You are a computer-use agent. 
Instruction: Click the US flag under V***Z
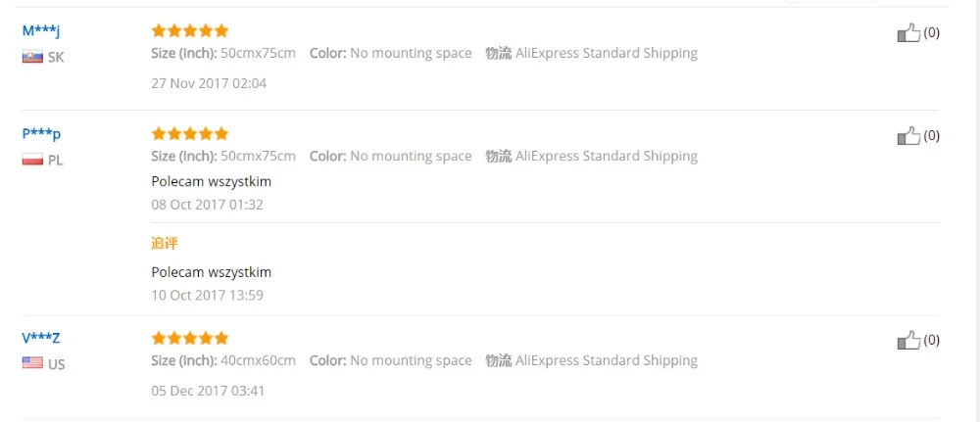[32, 362]
